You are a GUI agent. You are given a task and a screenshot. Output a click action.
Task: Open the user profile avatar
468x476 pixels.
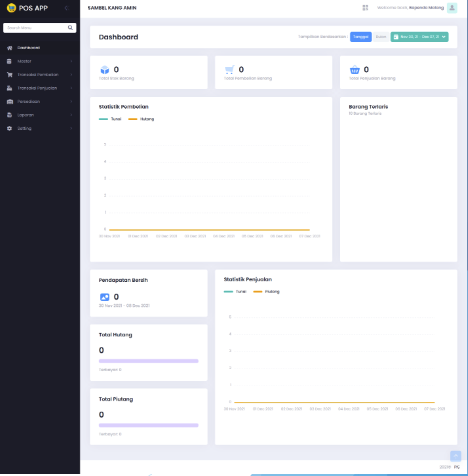[452, 8]
